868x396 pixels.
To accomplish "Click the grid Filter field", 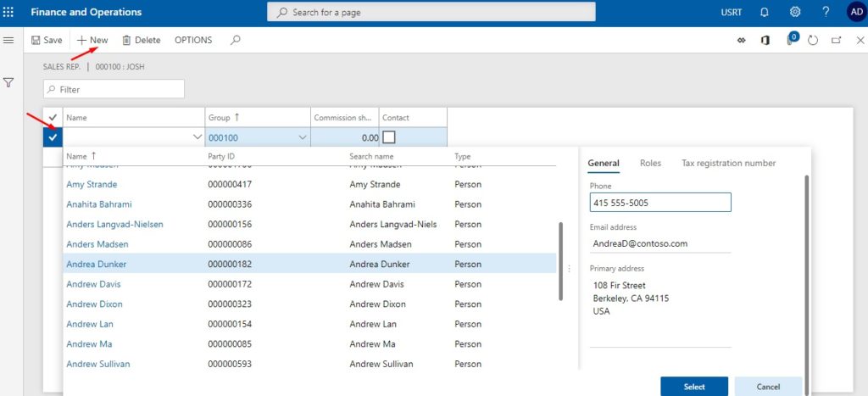I will (114, 89).
